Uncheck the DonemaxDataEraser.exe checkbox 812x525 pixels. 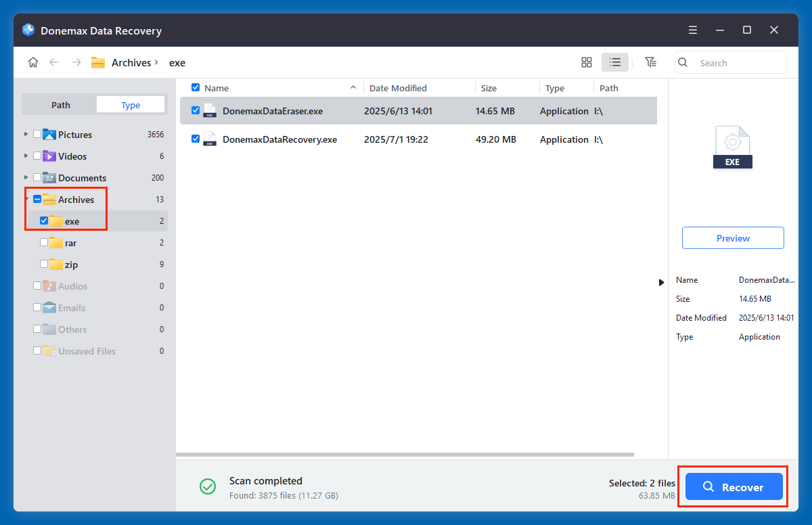pos(196,110)
